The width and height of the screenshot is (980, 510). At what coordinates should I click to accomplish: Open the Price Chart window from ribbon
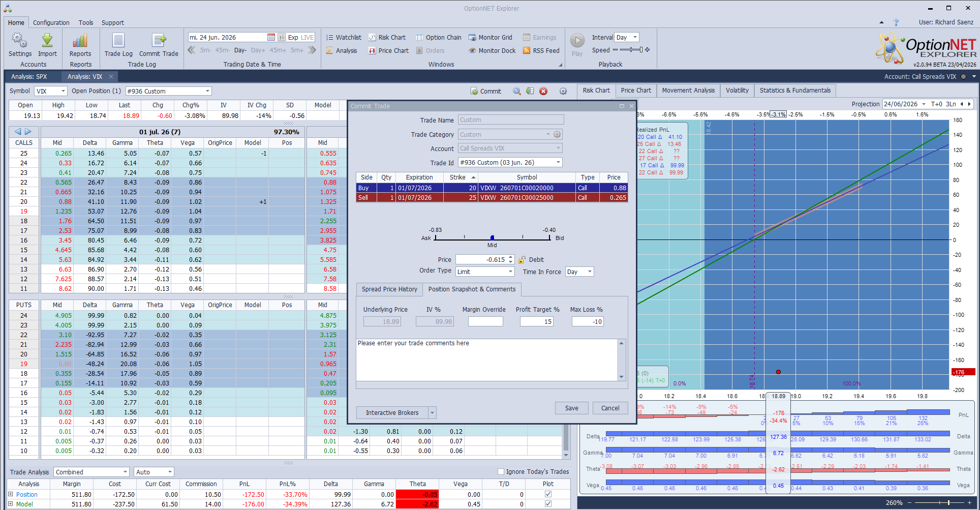click(388, 50)
